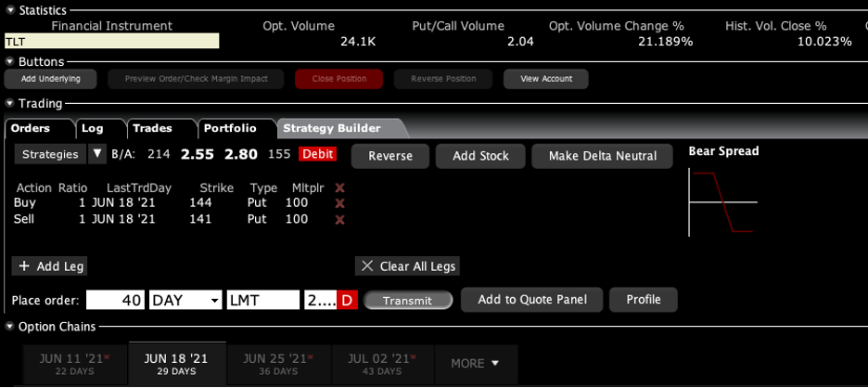Image resolution: width=868 pixels, height=388 pixels.
Task: Click the order quantity field showing 40
Action: click(x=115, y=301)
